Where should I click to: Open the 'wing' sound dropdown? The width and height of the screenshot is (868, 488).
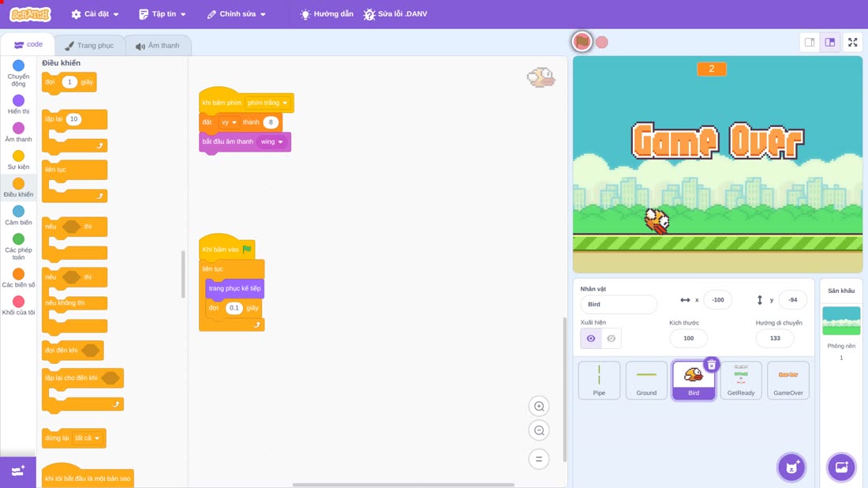(271, 142)
